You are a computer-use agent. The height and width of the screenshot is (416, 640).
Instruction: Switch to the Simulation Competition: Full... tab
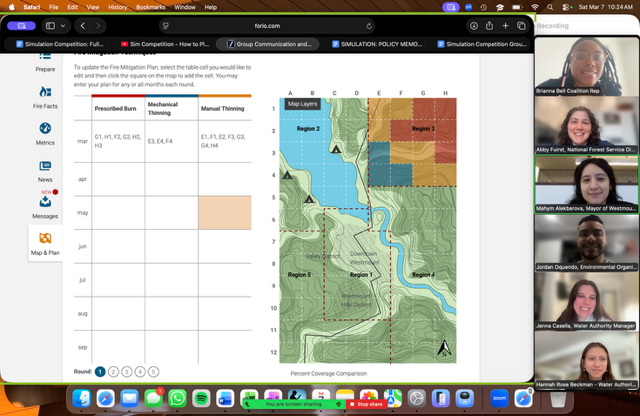tap(60, 44)
